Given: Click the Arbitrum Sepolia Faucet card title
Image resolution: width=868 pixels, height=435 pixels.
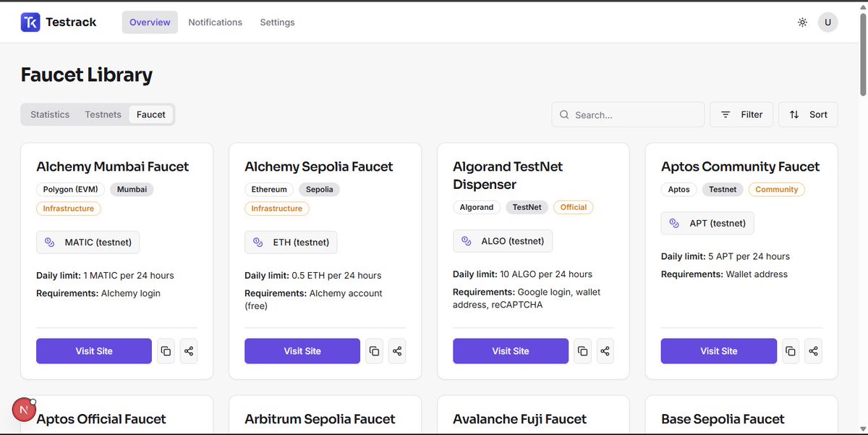Looking at the screenshot, I should 320,419.
